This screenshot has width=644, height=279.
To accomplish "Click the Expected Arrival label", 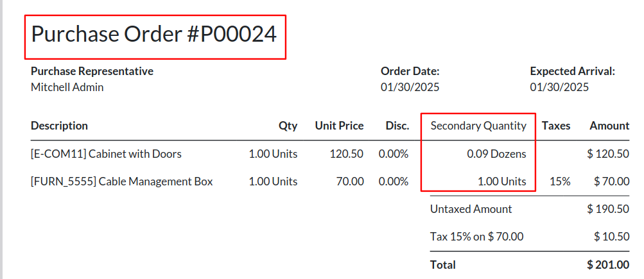I will pyautogui.click(x=573, y=71).
